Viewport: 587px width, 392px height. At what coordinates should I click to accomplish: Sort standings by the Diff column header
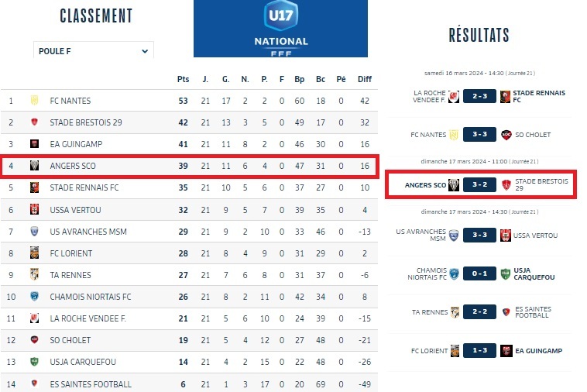(364, 79)
